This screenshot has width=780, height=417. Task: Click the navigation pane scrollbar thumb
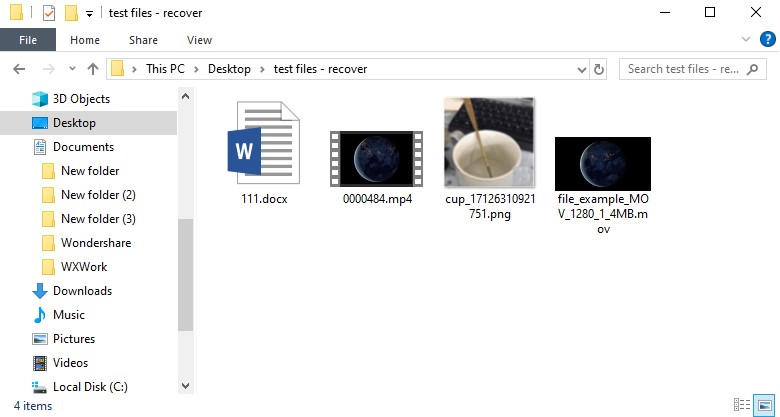pyautogui.click(x=186, y=275)
